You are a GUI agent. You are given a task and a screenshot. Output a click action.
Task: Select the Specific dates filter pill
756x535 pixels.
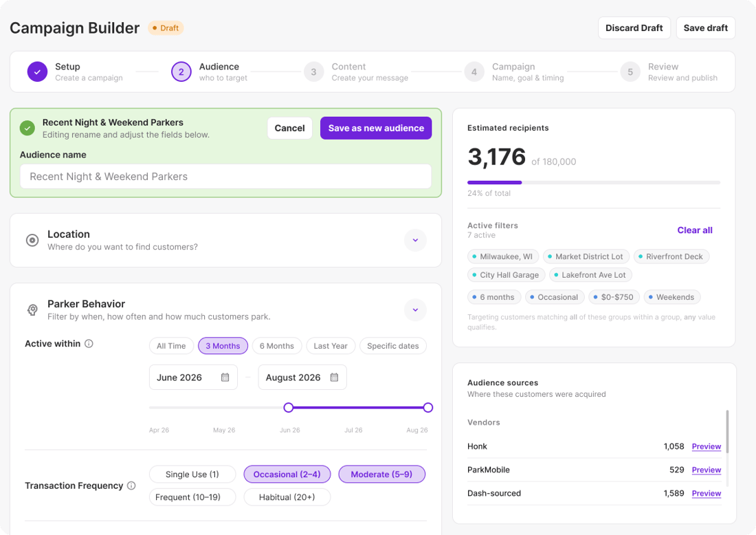click(x=393, y=346)
